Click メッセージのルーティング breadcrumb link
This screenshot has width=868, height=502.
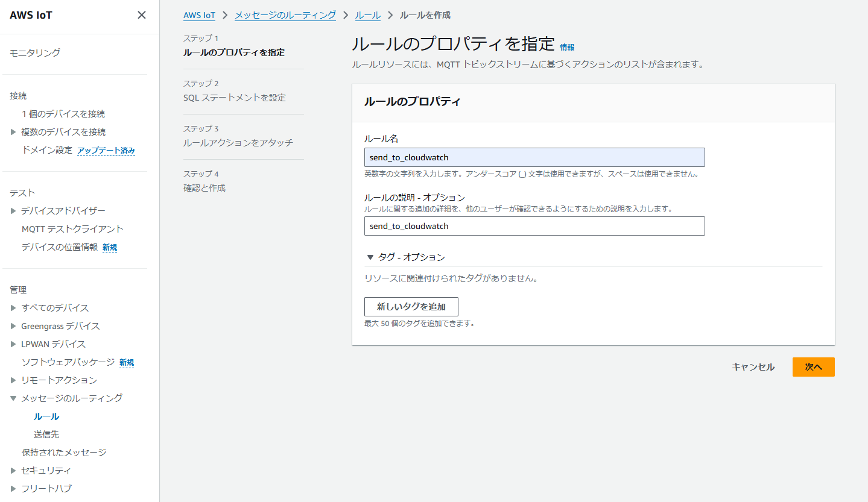[285, 15]
